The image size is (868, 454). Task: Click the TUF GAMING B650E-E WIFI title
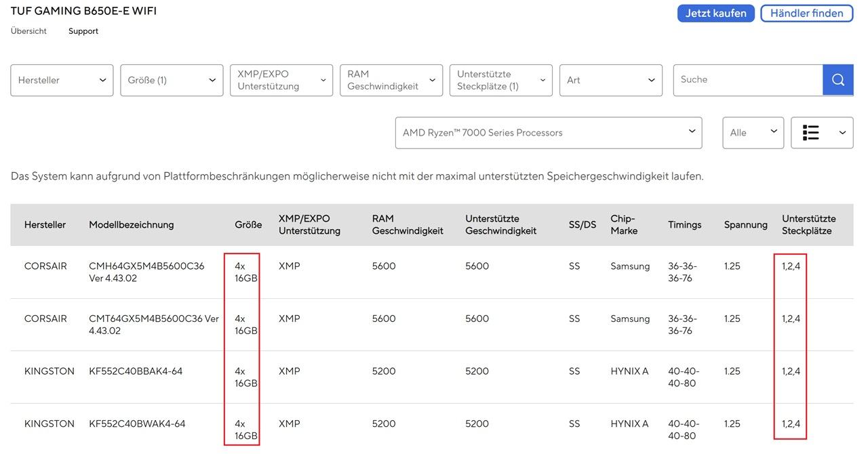click(83, 11)
